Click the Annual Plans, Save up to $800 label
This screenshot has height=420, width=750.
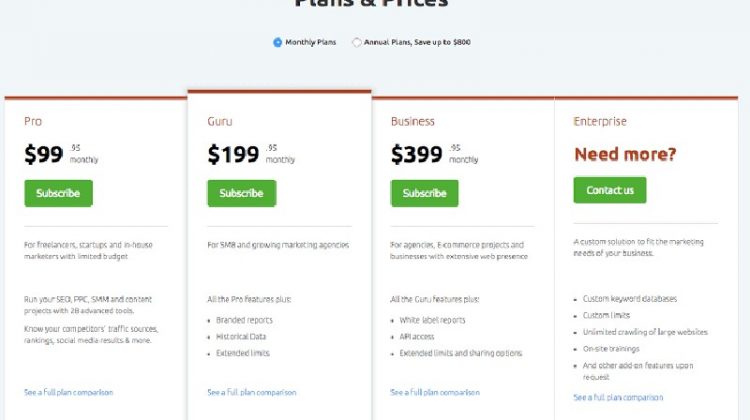[417, 42]
